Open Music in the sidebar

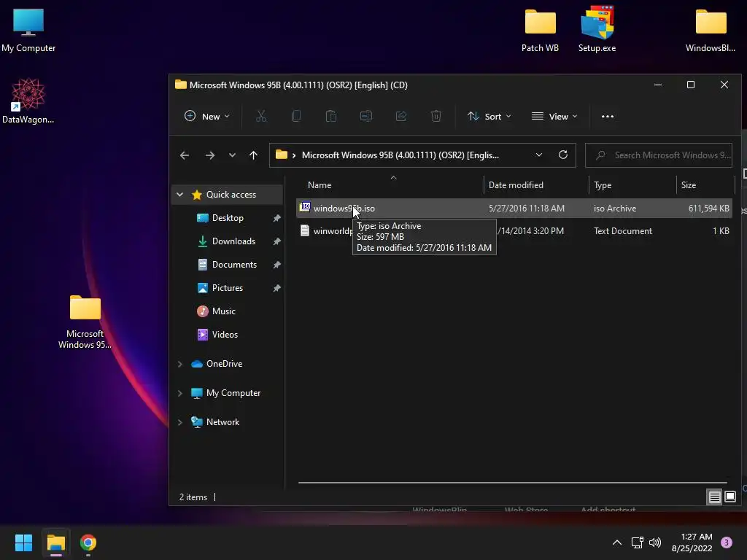(223, 311)
